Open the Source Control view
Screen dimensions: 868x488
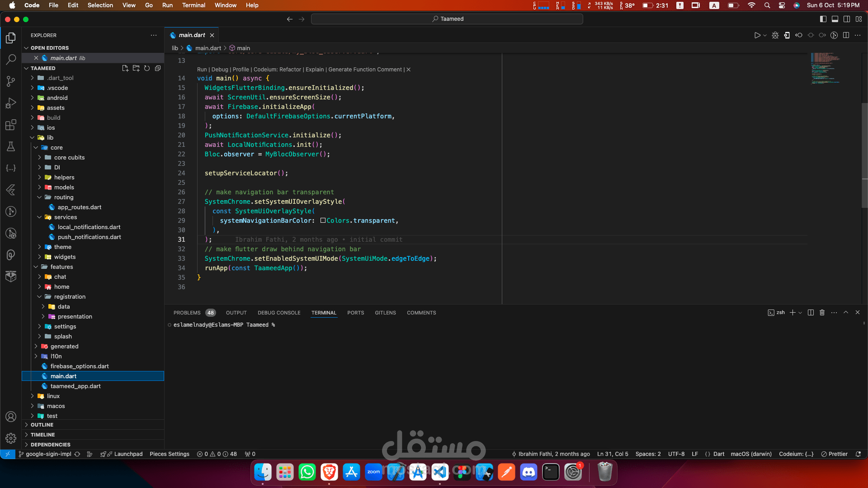click(x=11, y=81)
